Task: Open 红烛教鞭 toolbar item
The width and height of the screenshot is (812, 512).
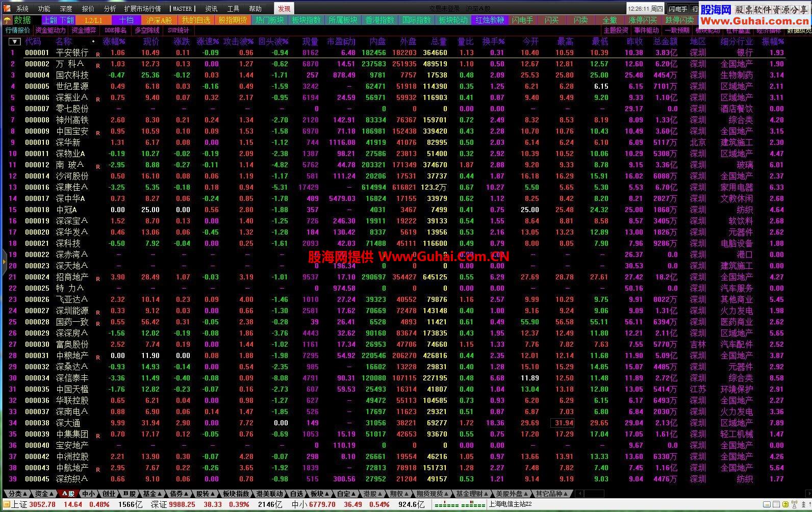Action: 490,20
